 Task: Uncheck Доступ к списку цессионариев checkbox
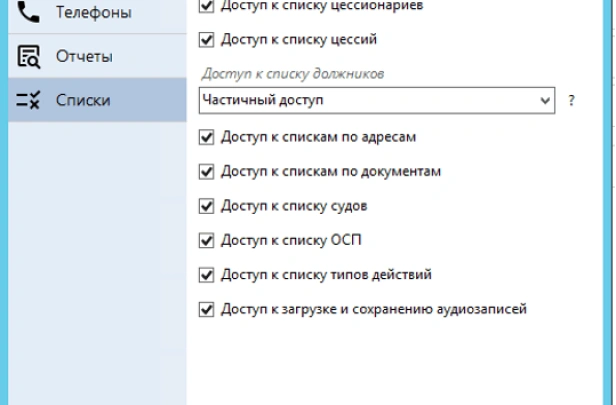pos(207,6)
